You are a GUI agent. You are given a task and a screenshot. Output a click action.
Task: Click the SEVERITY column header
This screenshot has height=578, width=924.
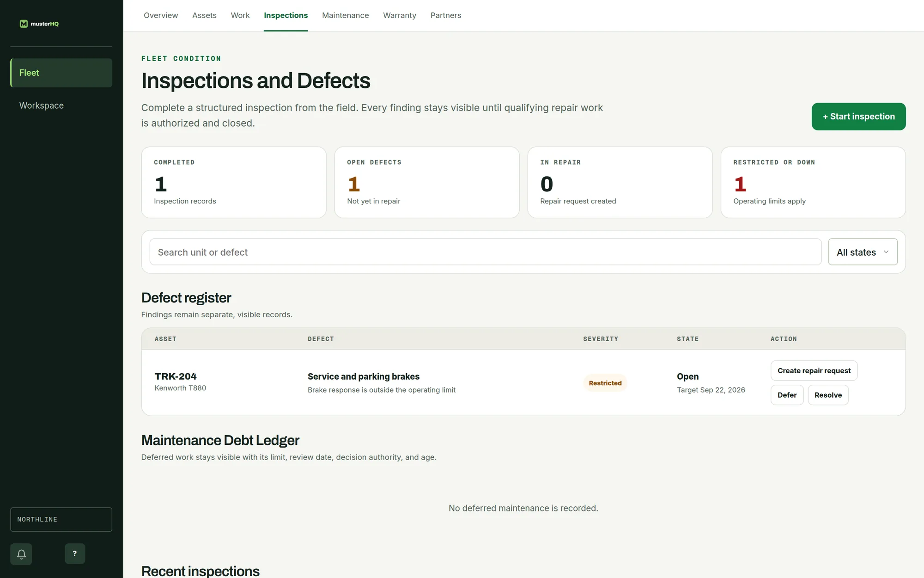[x=601, y=339]
